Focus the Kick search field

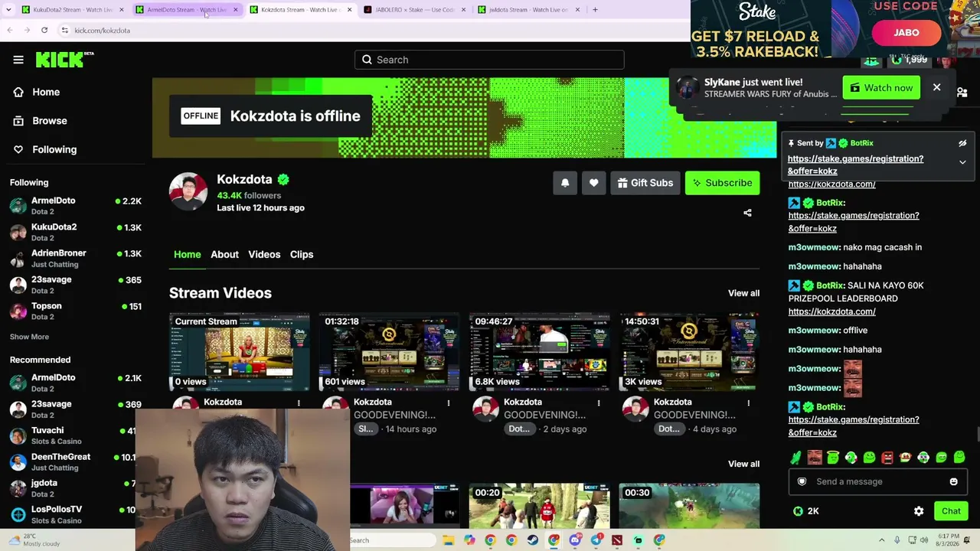[489, 60]
